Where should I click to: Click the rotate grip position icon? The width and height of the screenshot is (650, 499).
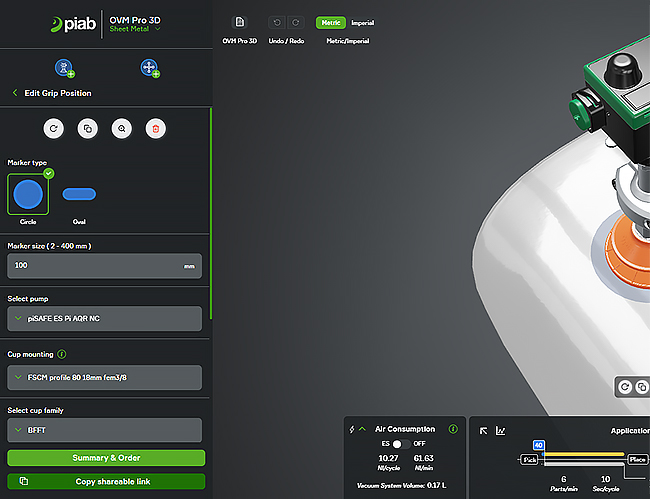(x=54, y=128)
